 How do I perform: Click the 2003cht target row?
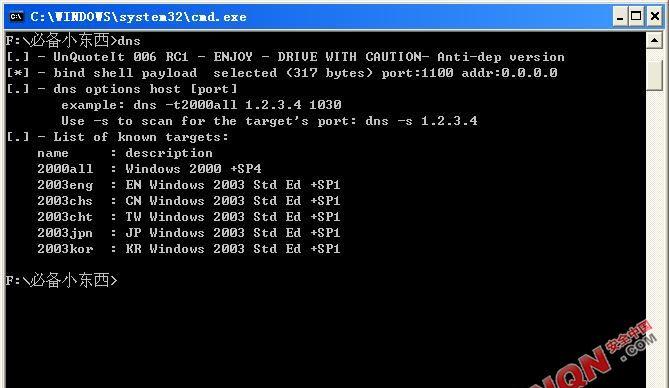[x=188, y=217]
